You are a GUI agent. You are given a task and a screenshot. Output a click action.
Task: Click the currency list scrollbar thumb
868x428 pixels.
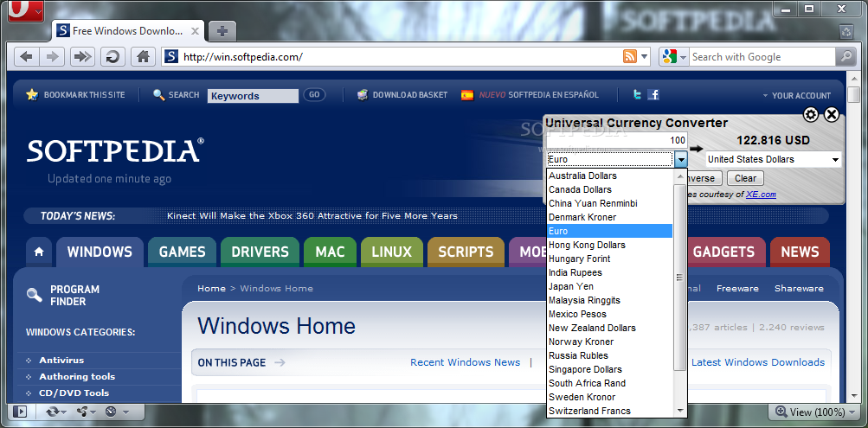click(680, 278)
